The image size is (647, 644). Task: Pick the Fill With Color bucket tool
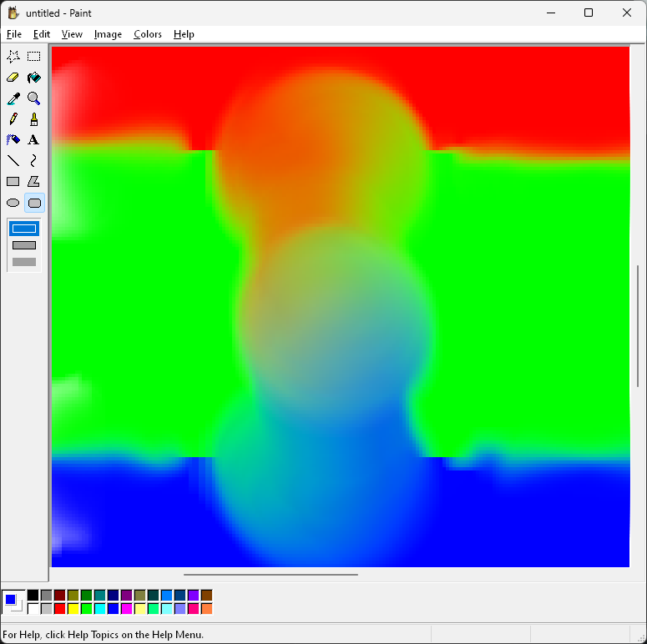pos(34,78)
